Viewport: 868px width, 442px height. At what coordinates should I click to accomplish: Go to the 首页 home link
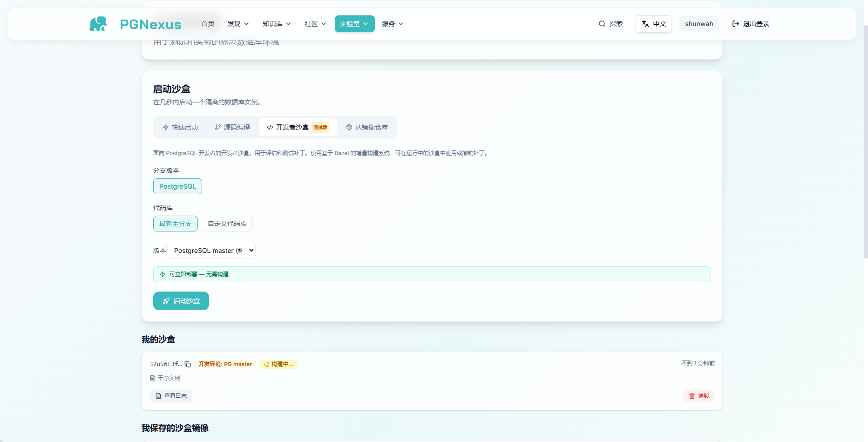click(x=208, y=24)
